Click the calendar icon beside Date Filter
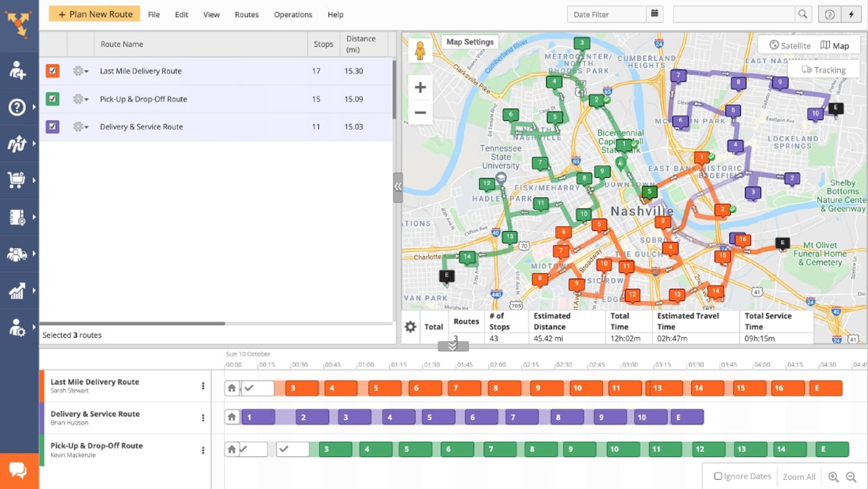The image size is (868, 489). point(654,14)
